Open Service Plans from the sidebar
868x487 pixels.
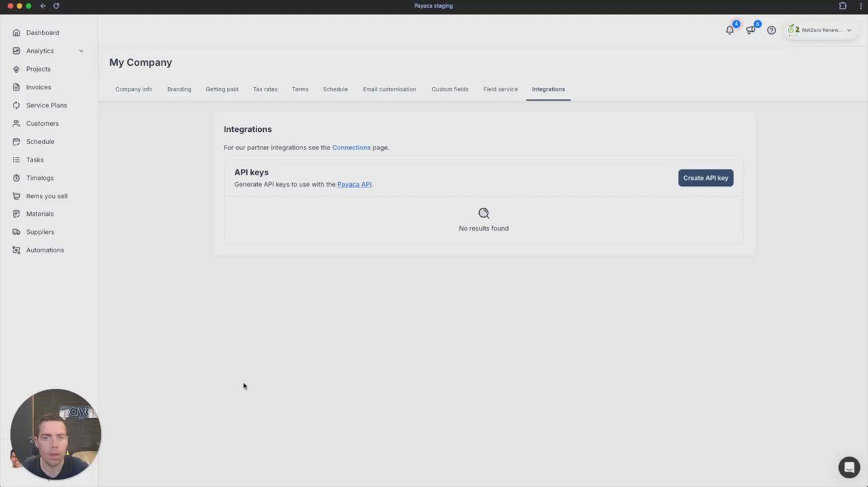[47, 106]
